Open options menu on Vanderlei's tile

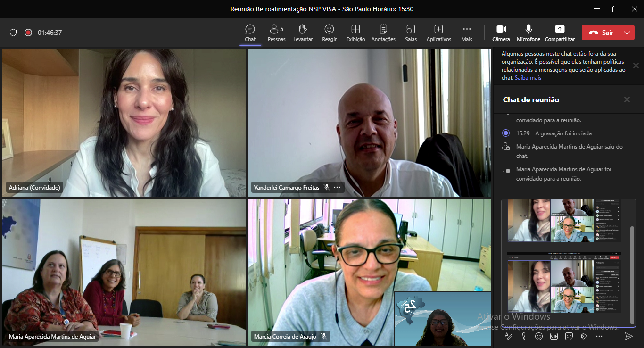(x=337, y=187)
